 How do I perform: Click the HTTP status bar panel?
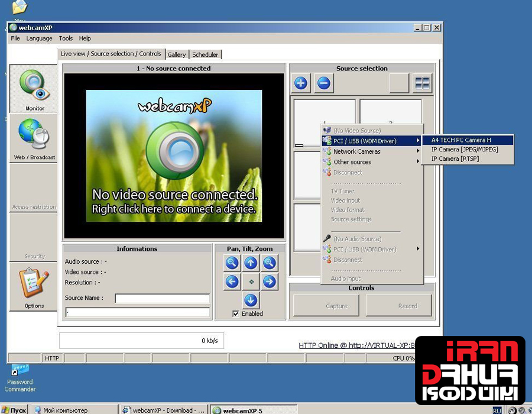tap(52, 358)
